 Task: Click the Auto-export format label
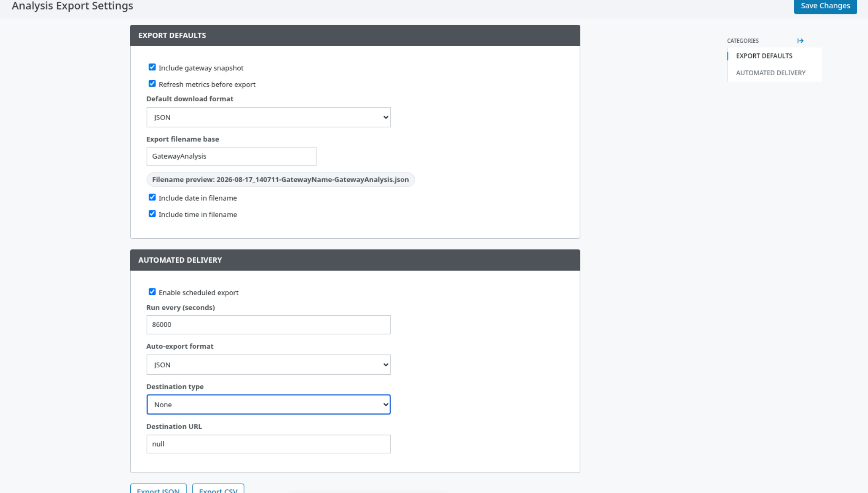tap(180, 346)
